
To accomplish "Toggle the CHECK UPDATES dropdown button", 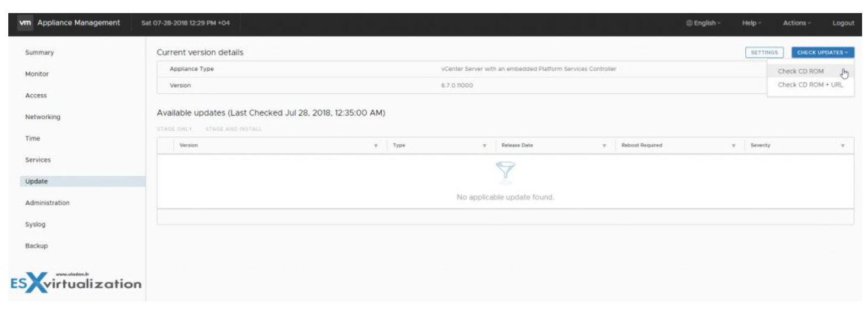I will point(822,53).
